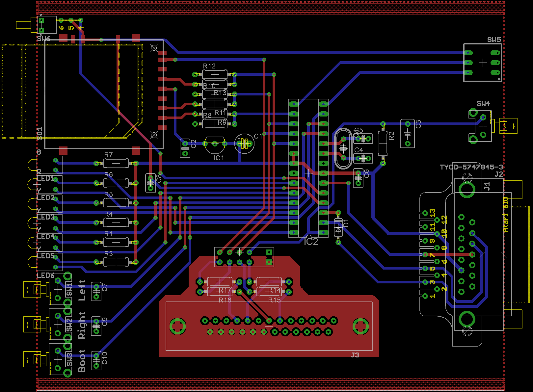
Task: Select the J3 connector label
Action: 355,355
